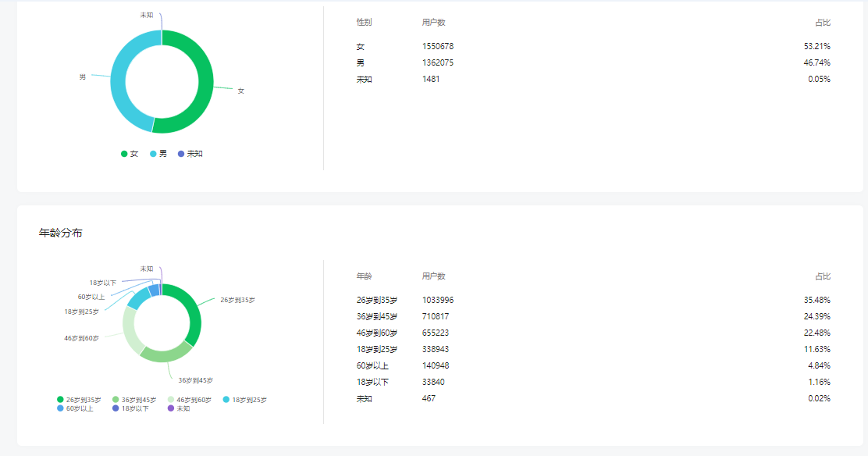Click the 男 callout label beside gender donut
Screen dimensions: 868x456
[83, 77]
